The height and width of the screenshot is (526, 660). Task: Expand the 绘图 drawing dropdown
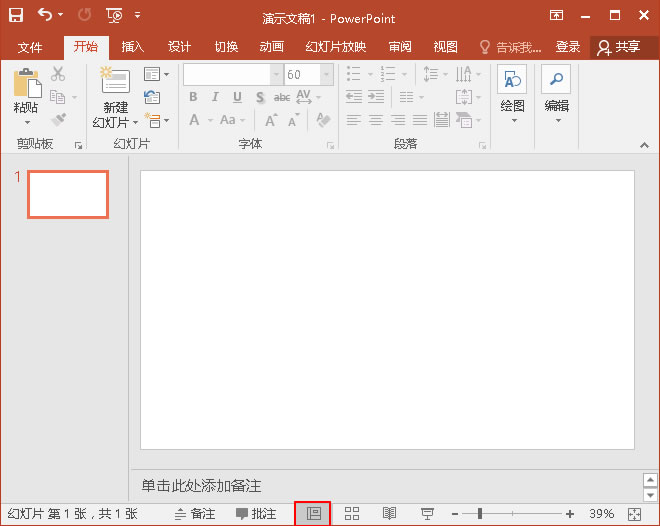coord(513,121)
